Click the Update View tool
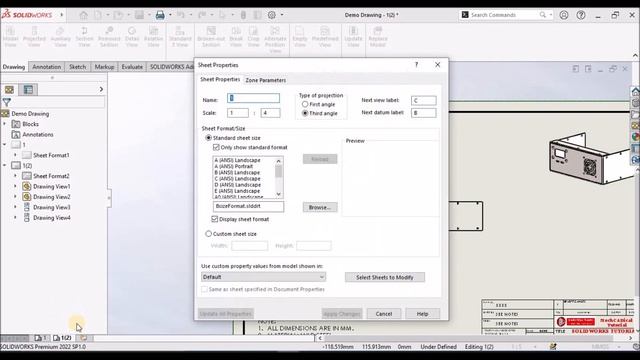This screenshot has height=360, width=640. [x=353, y=37]
